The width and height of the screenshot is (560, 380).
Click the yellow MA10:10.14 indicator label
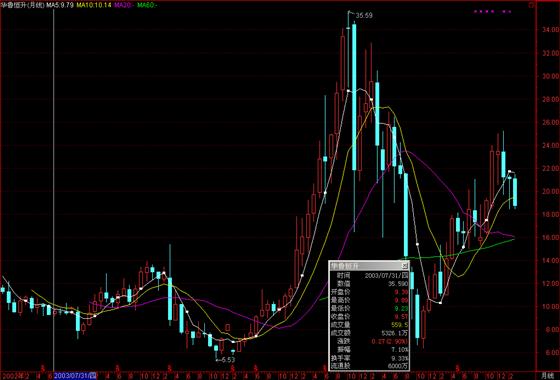coord(94,5)
